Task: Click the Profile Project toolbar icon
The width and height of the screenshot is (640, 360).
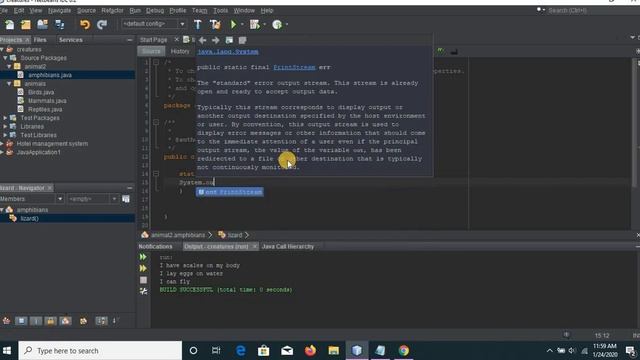Action: click(x=277, y=24)
